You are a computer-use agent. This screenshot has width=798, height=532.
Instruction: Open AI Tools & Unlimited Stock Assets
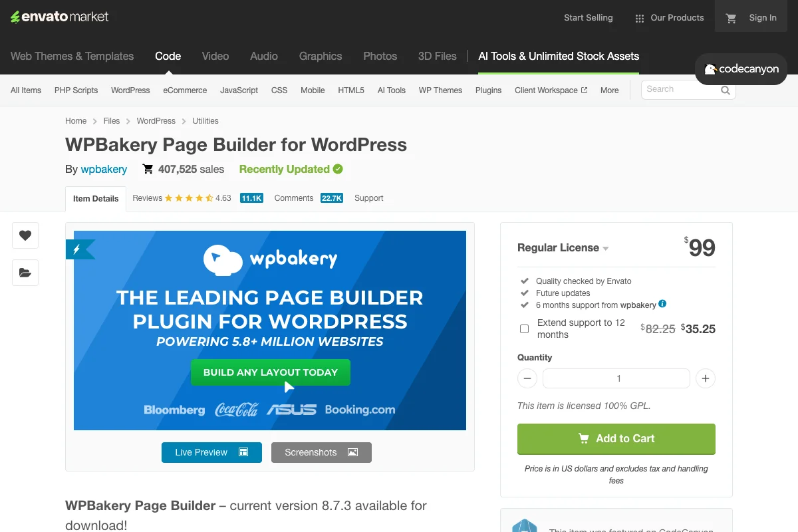point(559,57)
